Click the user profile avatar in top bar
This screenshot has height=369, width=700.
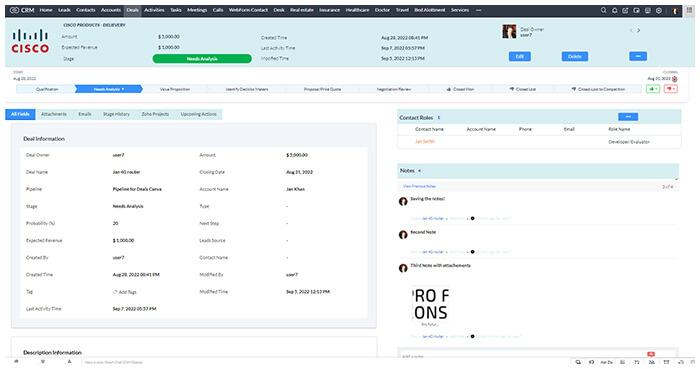[x=675, y=10]
